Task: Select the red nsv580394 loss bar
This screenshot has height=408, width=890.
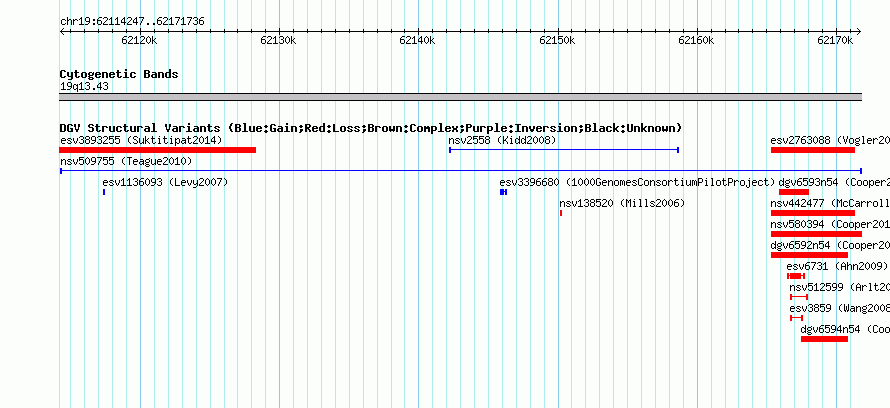Action: pos(816,234)
